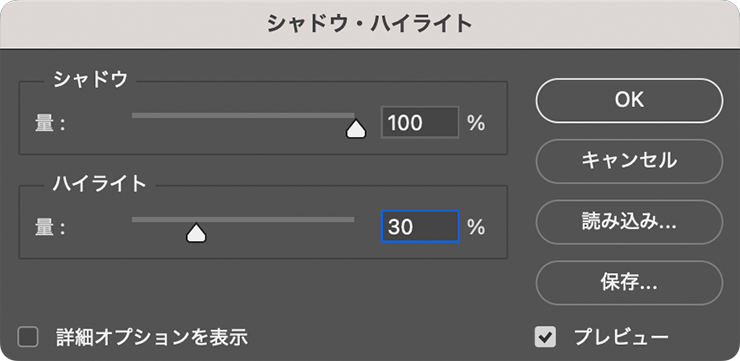Click the ハイライト amount slider track

[243, 219]
